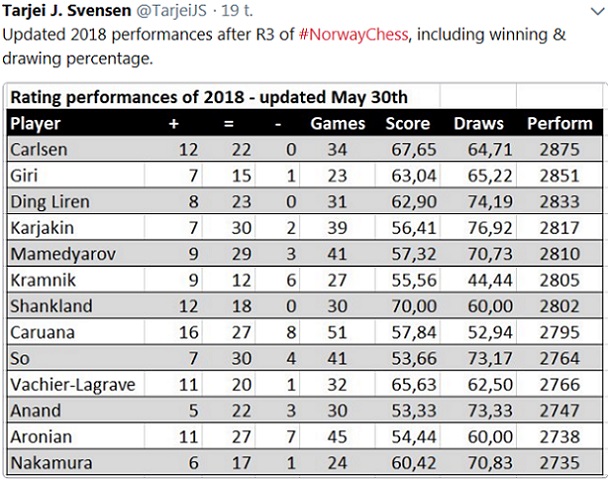Select the Player column header
The width and height of the screenshot is (608, 480).
[36, 123]
